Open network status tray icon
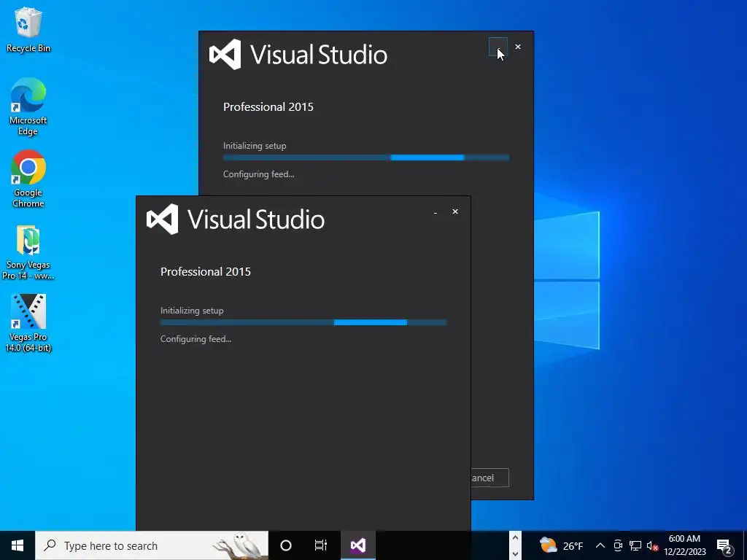 pos(635,545)
